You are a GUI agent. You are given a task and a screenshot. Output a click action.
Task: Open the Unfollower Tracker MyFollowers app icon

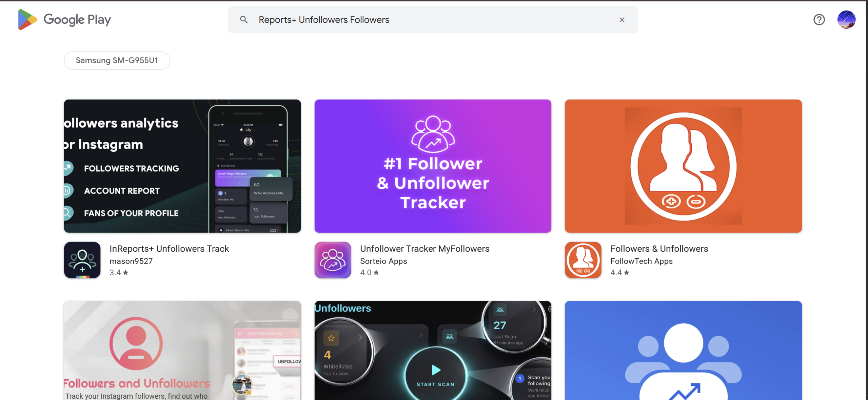pyautogui.click(x=333, y=260)
